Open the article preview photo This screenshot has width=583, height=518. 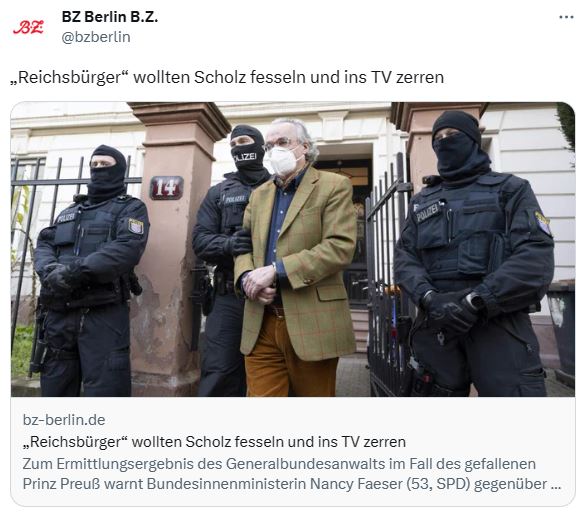coord(293,249)
